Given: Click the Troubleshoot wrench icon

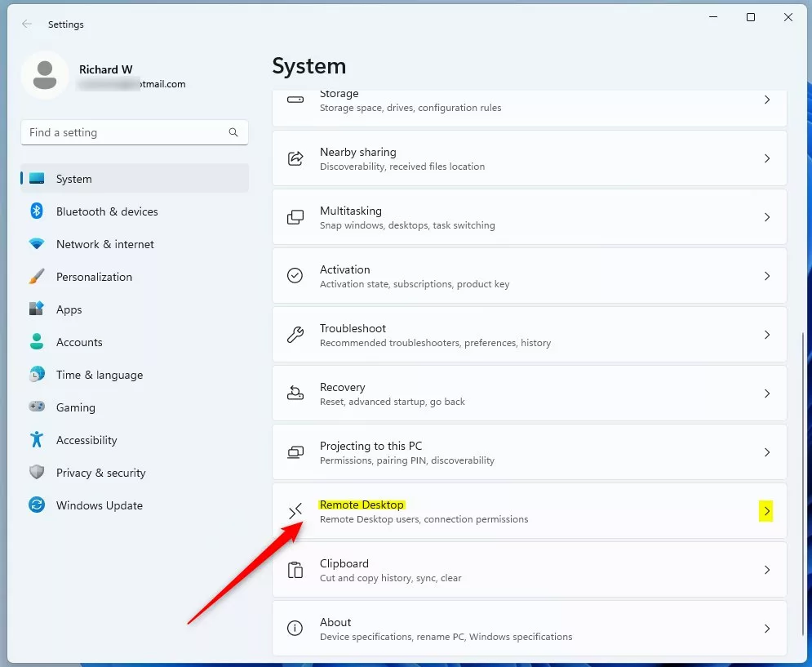Looking at the screenshot, I should pyautogui.click(x=295, y=335).
